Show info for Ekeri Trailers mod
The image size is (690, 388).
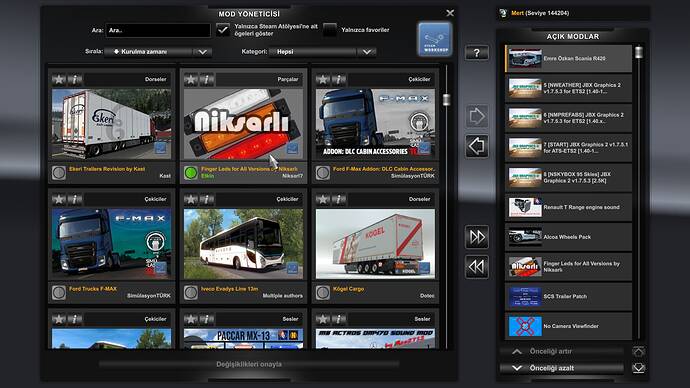pos(74,79)
